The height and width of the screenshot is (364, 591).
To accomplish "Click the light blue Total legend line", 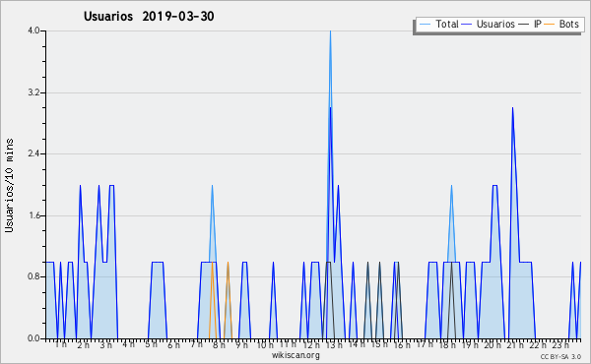I will pos(425,25).
